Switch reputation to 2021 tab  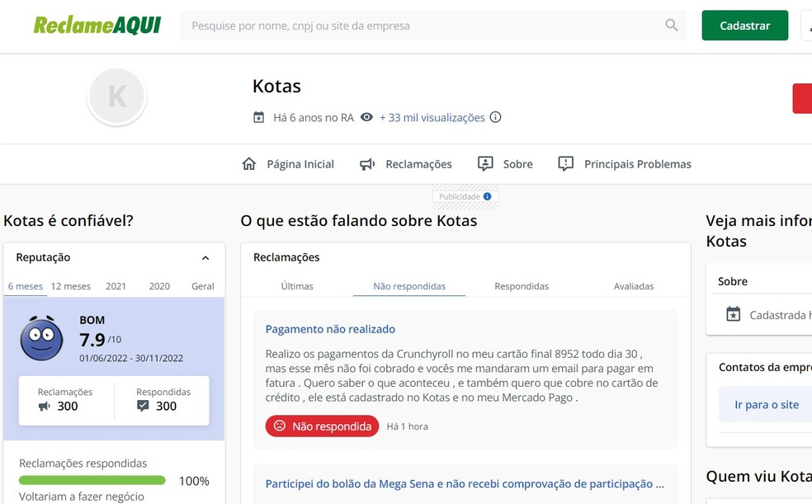click(116, 286)
